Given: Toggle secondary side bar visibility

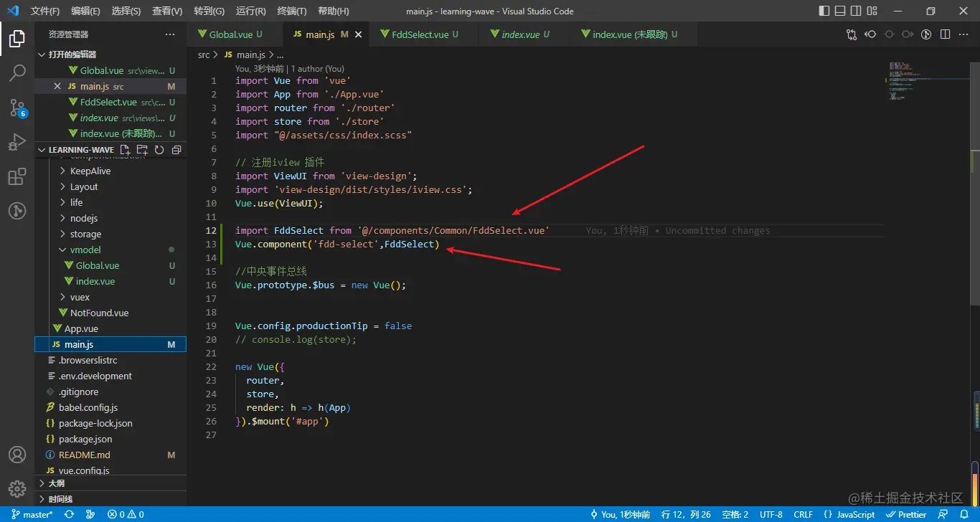Looking at the screenshot, I should pos(857,11).
